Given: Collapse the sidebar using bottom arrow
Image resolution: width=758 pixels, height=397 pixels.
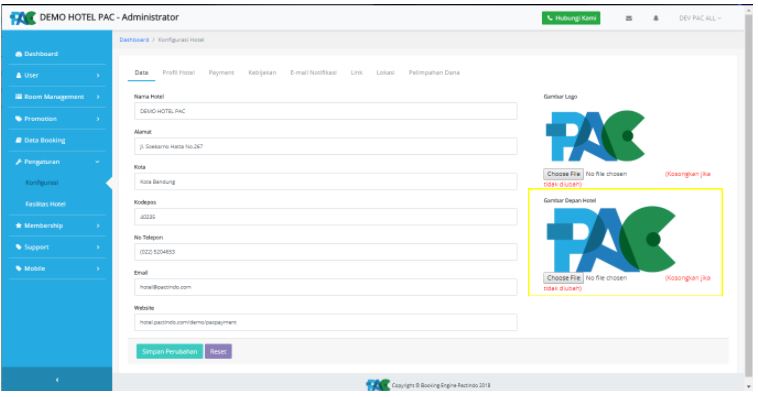Looking at the screenshot, I should click(x=57, y=380).
